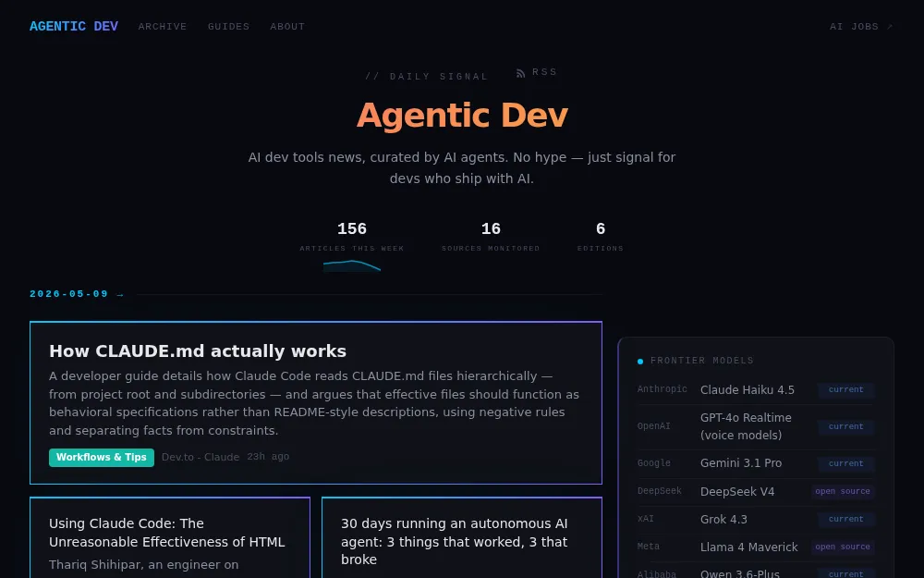Open the RSS link text
Viewport: 924px width, 578px height.
[544, 72]
